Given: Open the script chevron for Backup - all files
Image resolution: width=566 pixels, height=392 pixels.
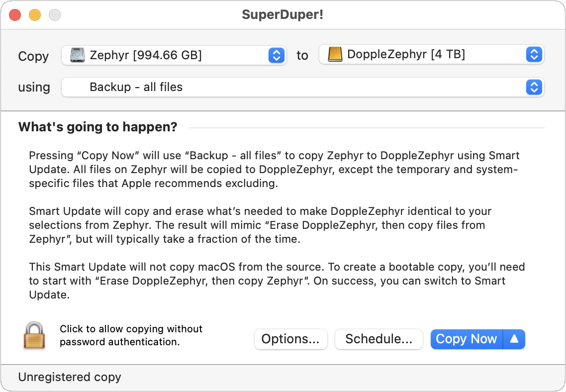Looking at the screenshot, I should (x=534, y=87).
